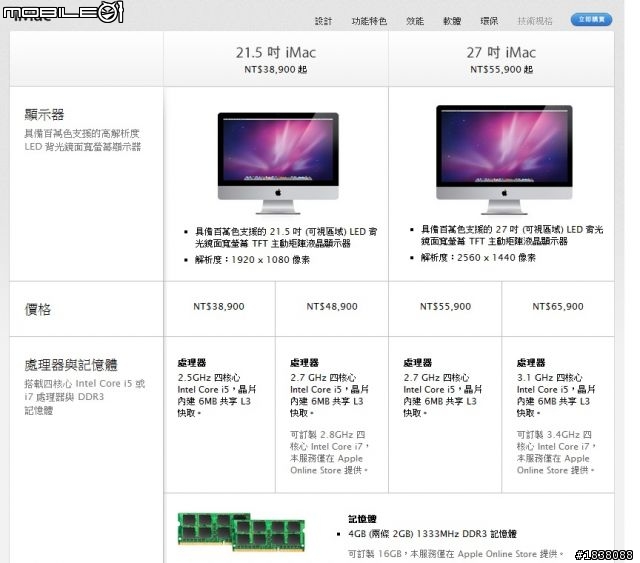Click the NT$65,900 price cell

tap(558, 307)
